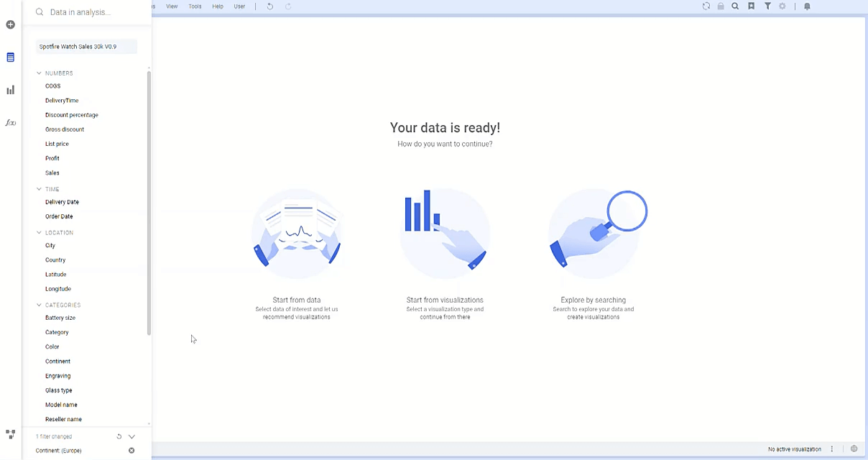This screenshot has height=460, width=868.
Task: Click the globe icon in the status bar
Action: (854, 449)
